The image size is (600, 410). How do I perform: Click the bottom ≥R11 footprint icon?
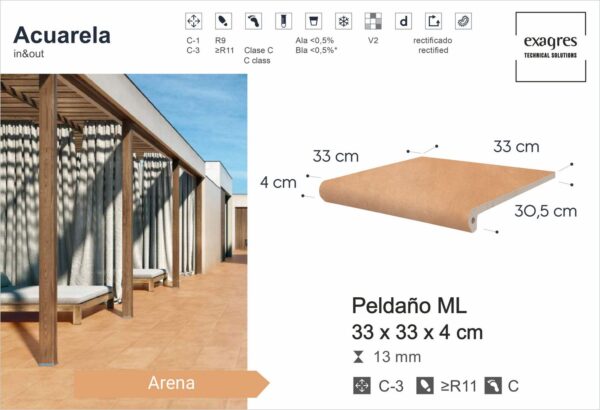[425, 385]
